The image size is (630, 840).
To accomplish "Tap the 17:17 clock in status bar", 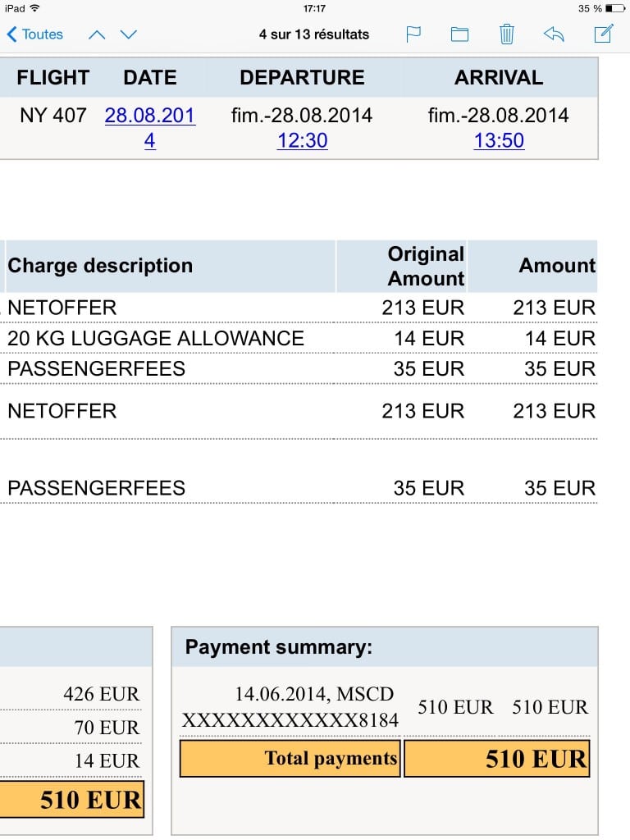I will [x=314, y=8].
